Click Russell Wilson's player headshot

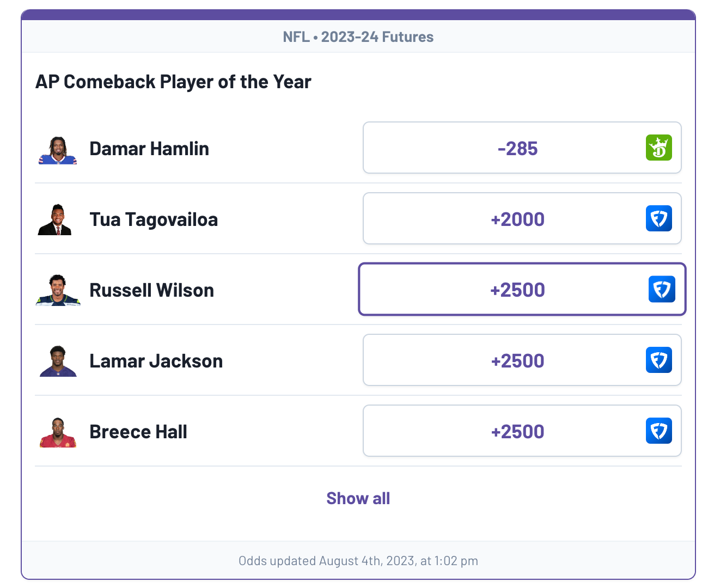click(58, 290)
